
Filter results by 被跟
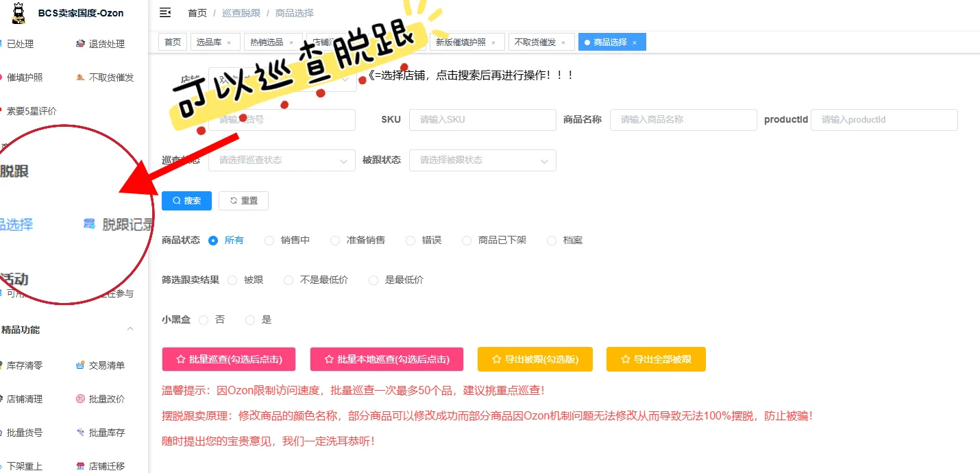click(x=245, y=280)
